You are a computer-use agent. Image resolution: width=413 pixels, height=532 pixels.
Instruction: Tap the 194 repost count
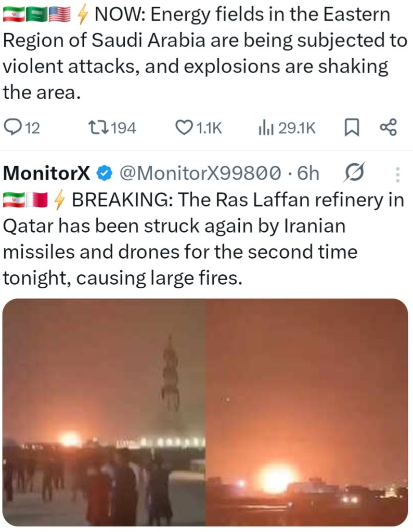pyautogui.click(x=124, y=128)
